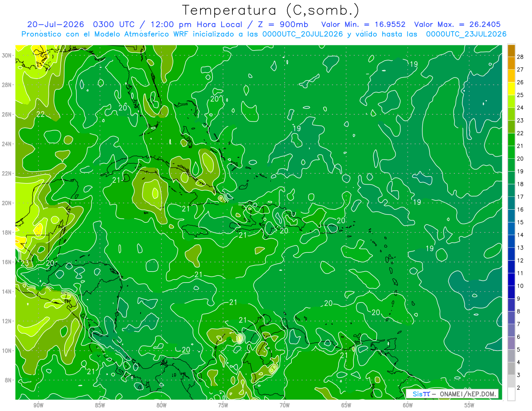
Task: Click the "85W" longitude axis label
Action: pyautogui.click(x=100, y=405)
